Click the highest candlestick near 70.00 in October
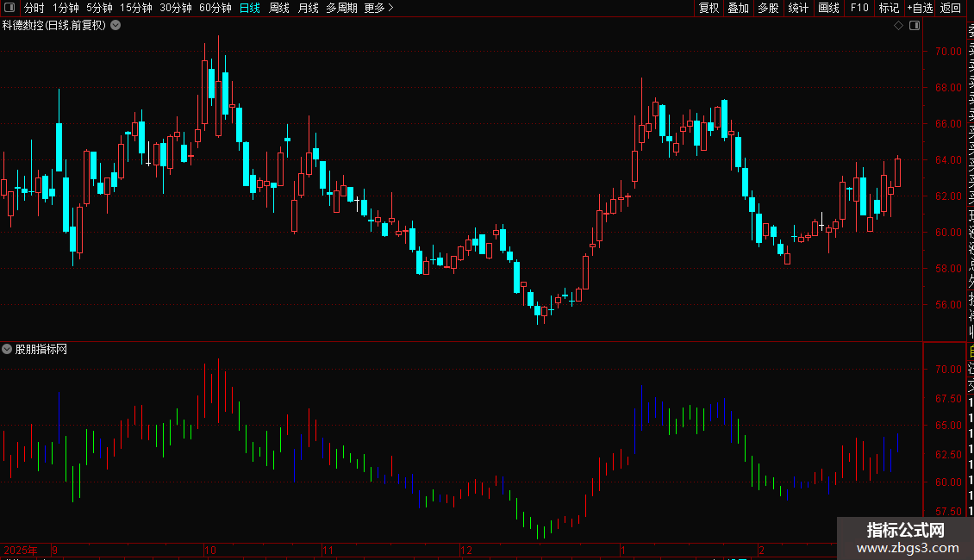 (219, 85)
